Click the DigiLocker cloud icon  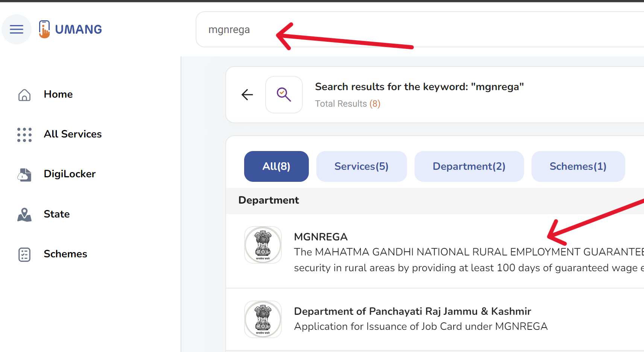(24, 174)
